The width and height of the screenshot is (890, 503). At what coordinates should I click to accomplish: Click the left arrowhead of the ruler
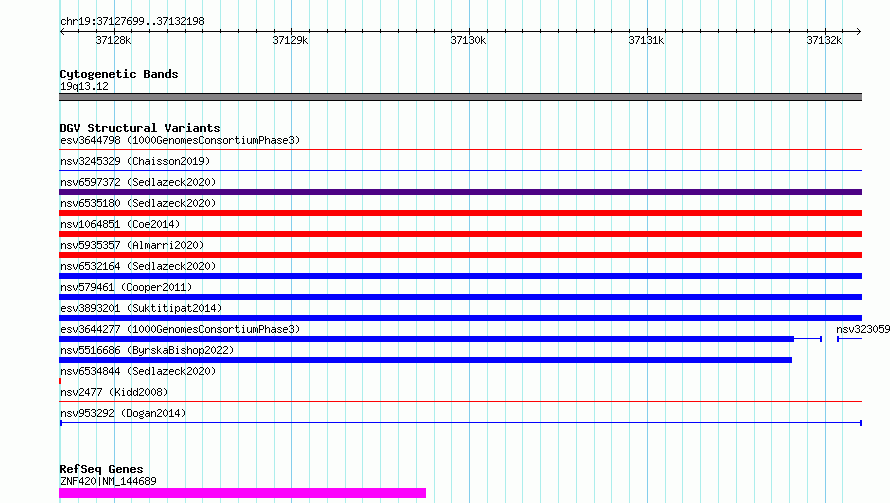tap(62, 32)
